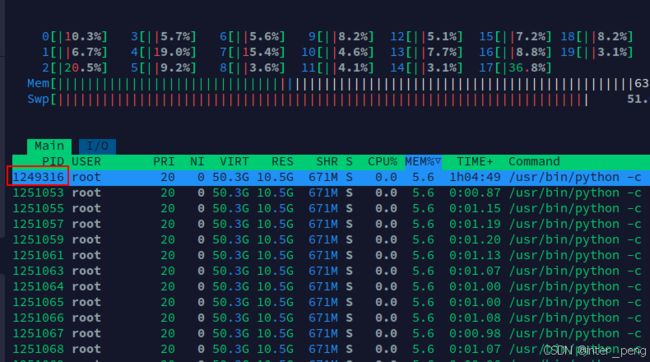Switch to the Main tab
Image resolution: width=650 pixels, height=362 pixels.
49,146
